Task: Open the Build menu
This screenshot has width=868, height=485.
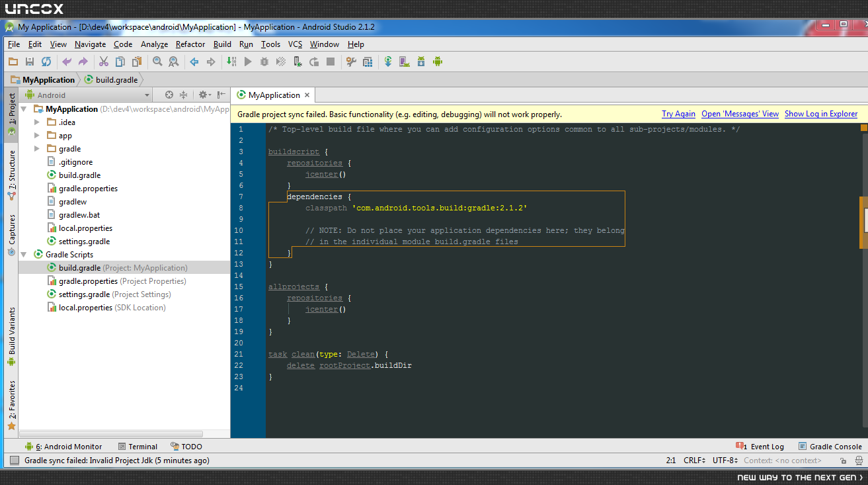Action: point(222,44)
